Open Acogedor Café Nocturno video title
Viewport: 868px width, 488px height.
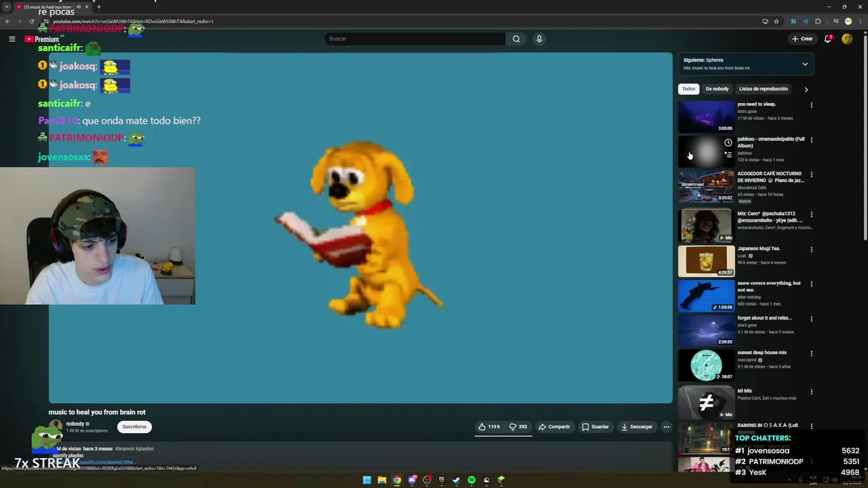tap(770, 177)
